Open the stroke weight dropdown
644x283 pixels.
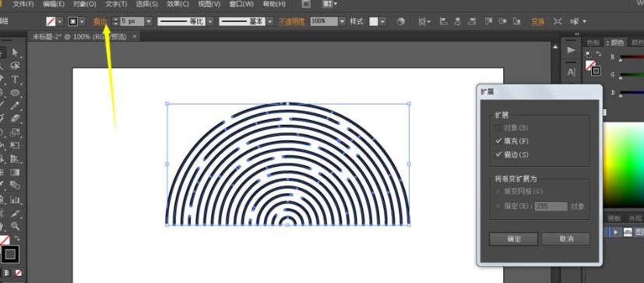(149, 21)
